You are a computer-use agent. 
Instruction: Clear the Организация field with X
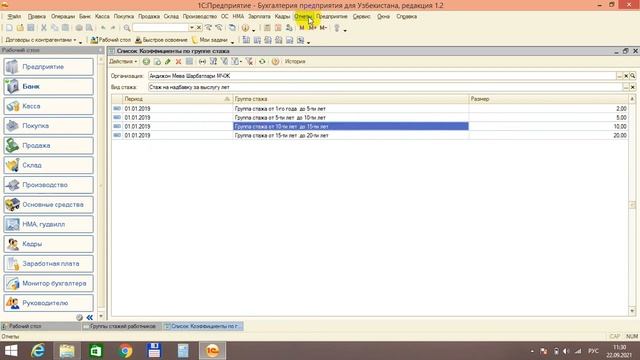click(626, 76)
